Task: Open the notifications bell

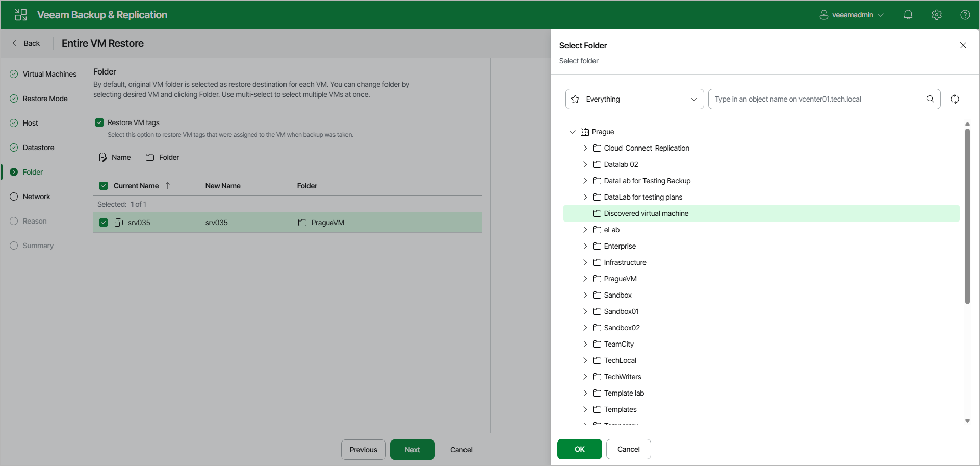Action: pos(908,15)
